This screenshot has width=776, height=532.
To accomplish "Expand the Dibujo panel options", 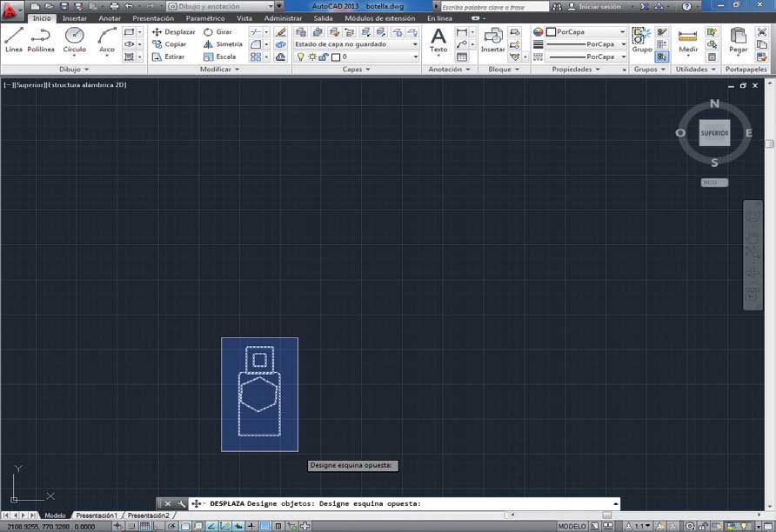I will coord(74,69).
